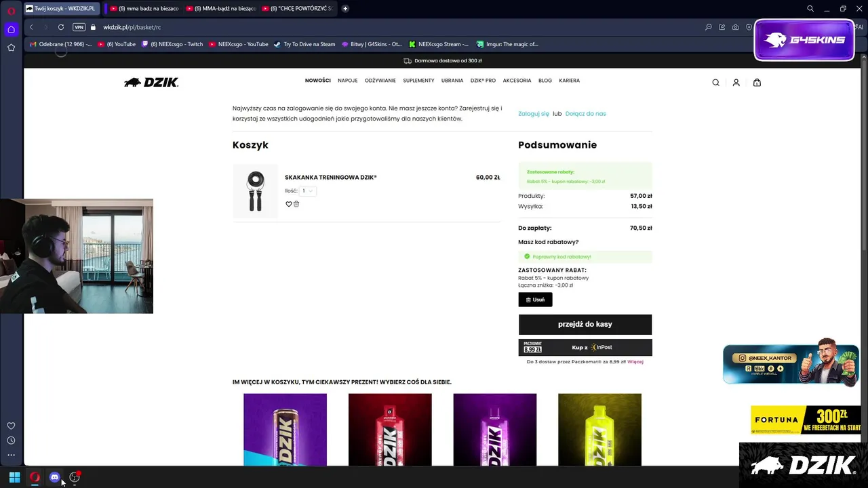Screen dimensions: 868x488
Task: Open the sidebar three-dots settings menu
Action: point(11,455)
